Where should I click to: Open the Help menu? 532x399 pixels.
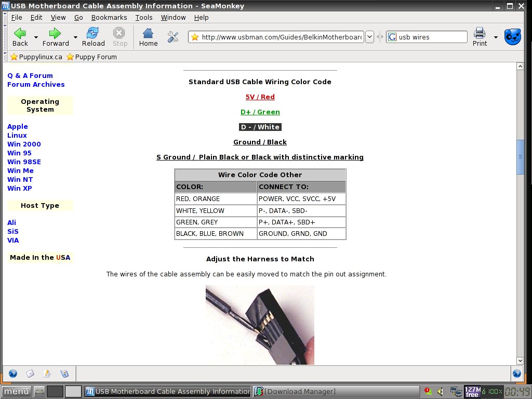tap(201, 17)
